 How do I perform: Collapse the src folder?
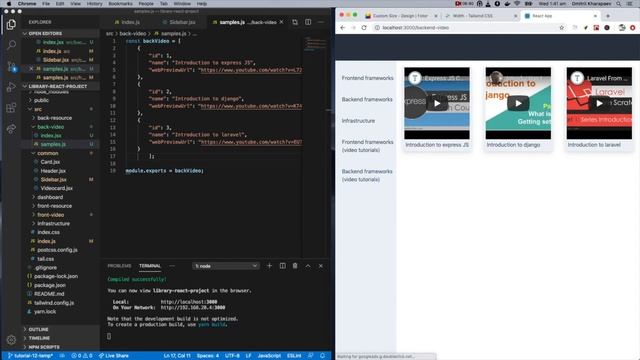pos(38,109)
